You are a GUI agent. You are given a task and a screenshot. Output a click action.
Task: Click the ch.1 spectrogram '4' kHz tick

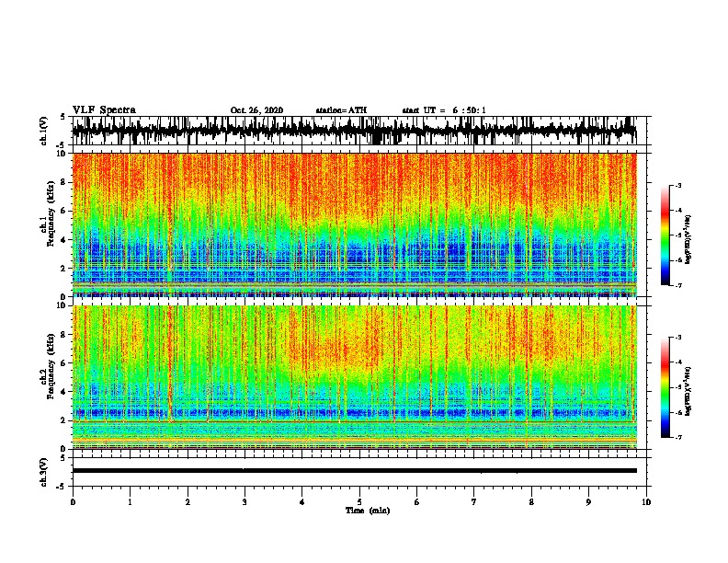pos(63,240)
